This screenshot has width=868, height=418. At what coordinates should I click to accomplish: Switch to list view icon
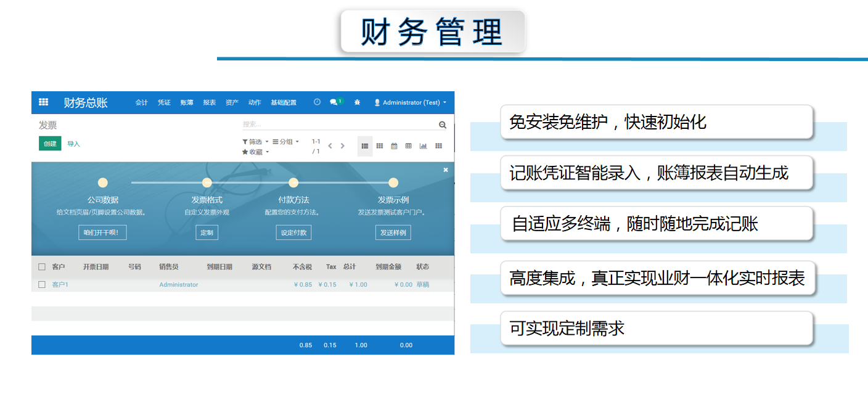(365, 146)
